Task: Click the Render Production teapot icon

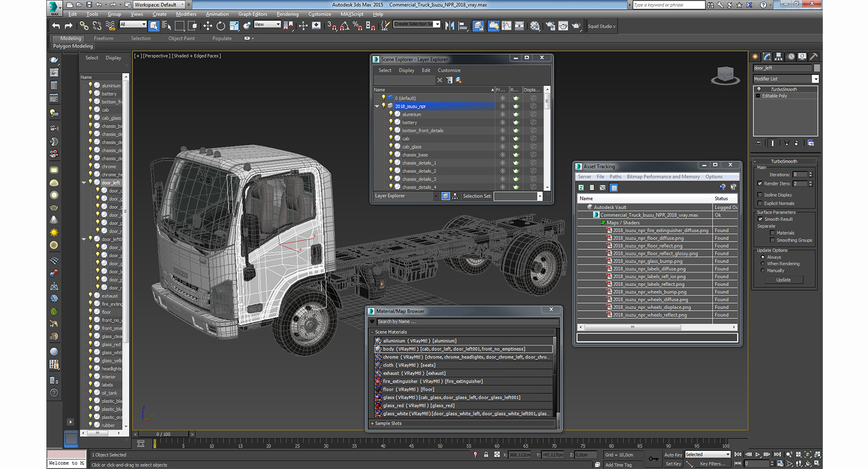Action: pos(577,26)
